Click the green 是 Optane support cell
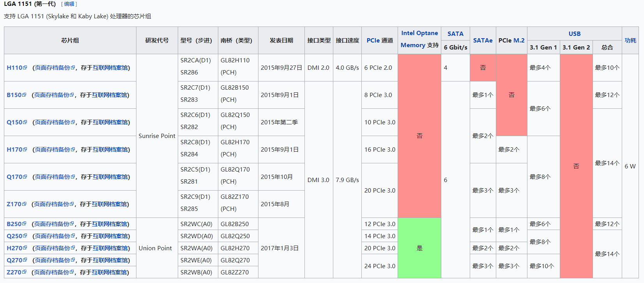The height and width of the screenshot is (283, 644). [419, 248]
